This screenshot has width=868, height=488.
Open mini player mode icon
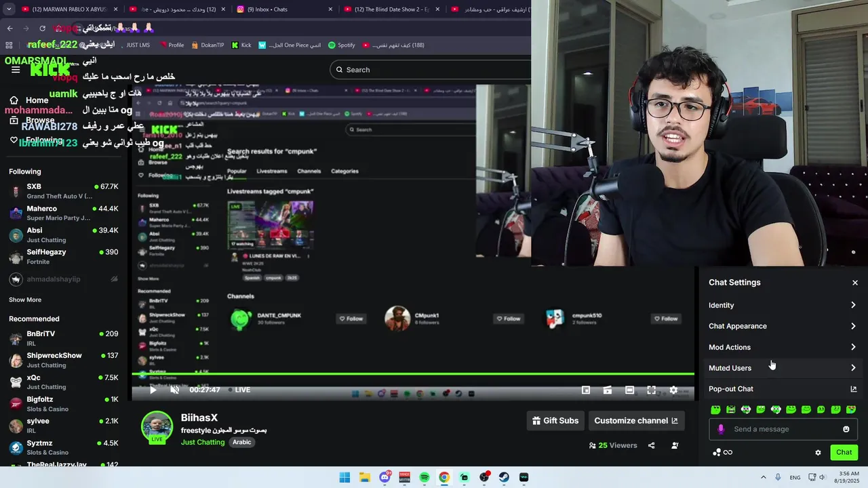(x=586, y=390)
